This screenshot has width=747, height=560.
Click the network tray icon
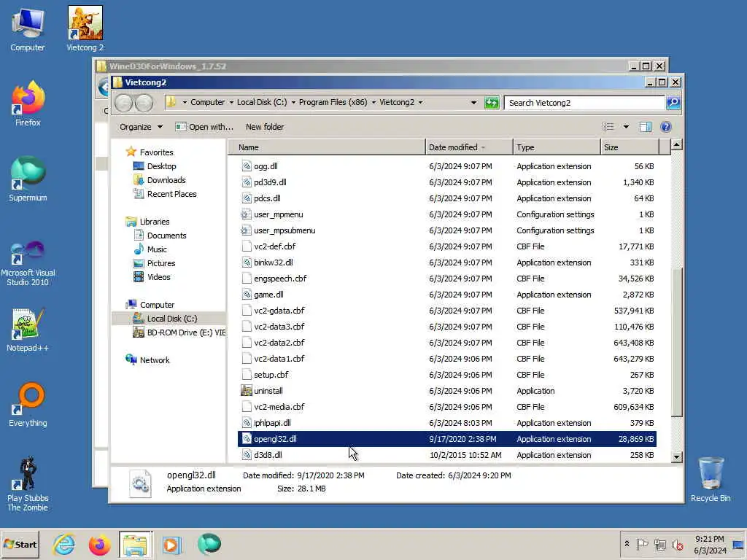pyautogui.click(x=659, y=544)
